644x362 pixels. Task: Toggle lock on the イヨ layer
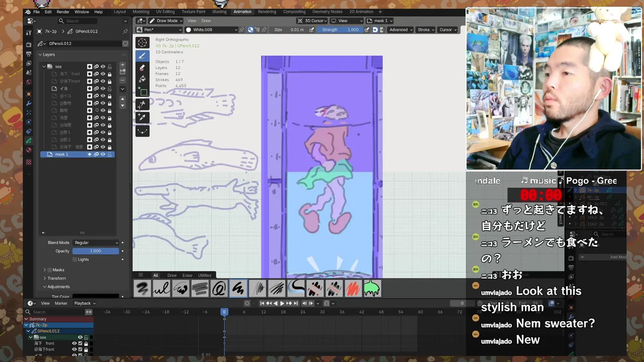coord(110,88)
